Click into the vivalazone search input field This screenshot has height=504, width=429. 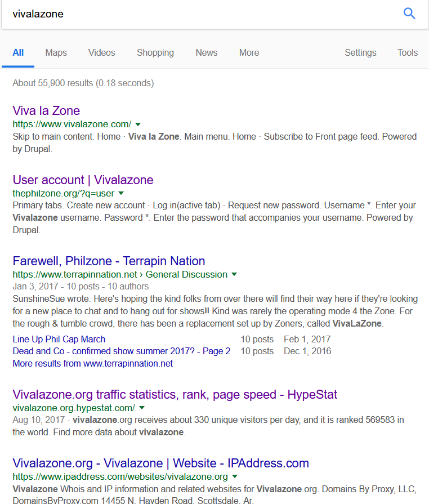point(199,14)
